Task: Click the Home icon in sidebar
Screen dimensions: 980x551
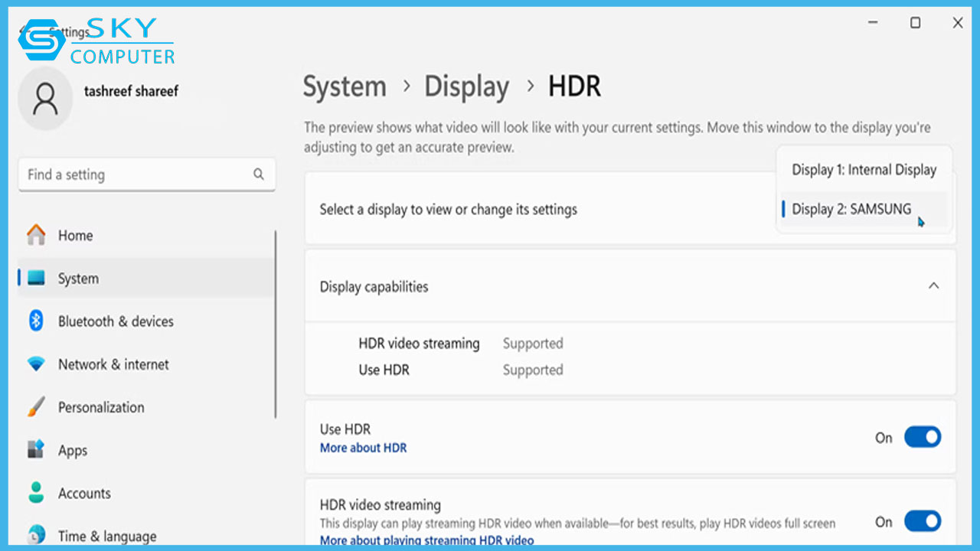Action: coord(36,235)
